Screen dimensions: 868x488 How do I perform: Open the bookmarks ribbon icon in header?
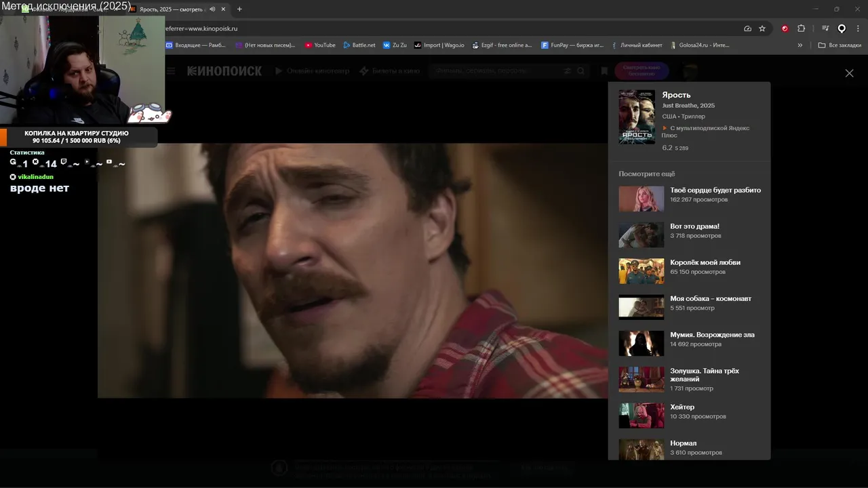pos(604,70)
